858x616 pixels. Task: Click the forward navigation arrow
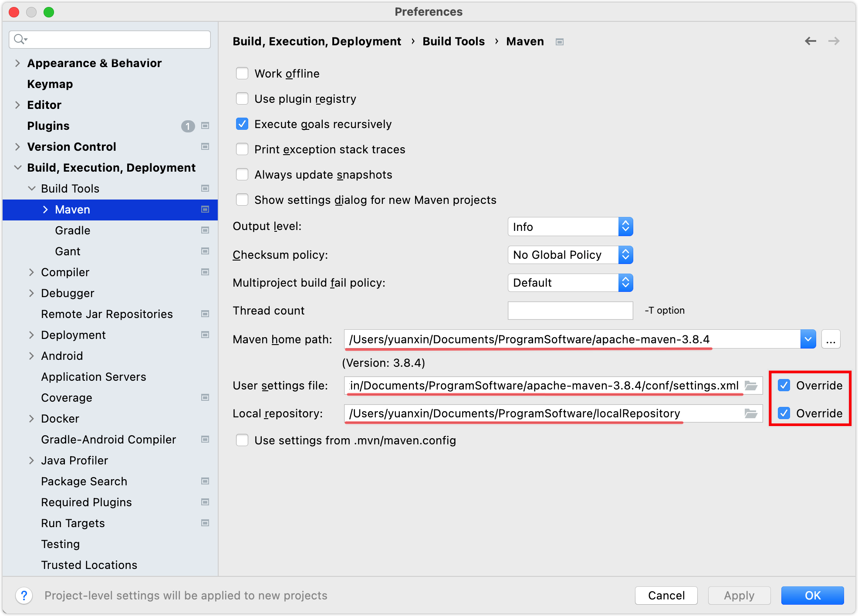pyautogui.click(x=834, y=41)
